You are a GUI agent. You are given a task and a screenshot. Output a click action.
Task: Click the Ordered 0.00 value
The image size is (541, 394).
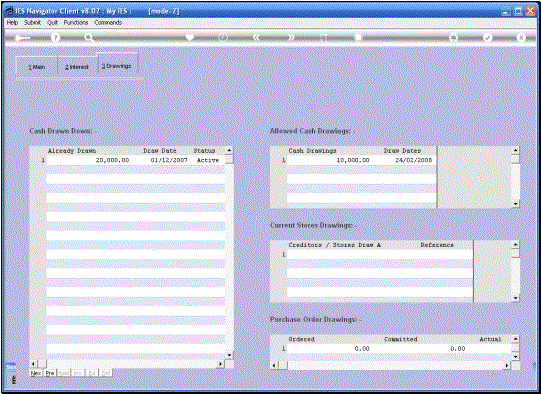[362, 349]
